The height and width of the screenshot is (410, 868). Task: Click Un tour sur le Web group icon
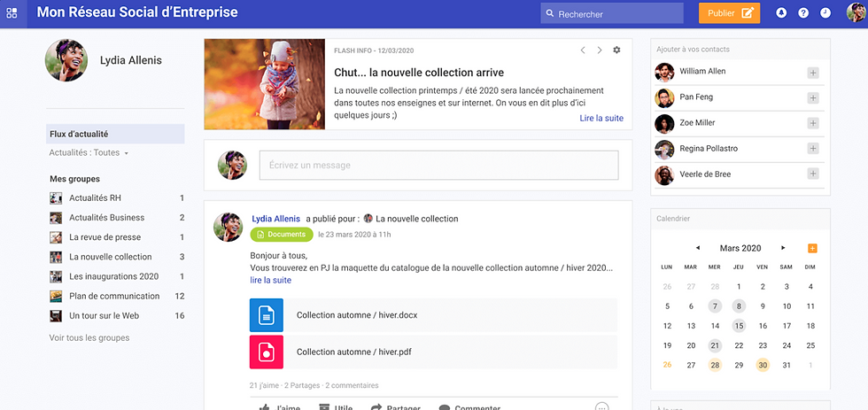55,316
